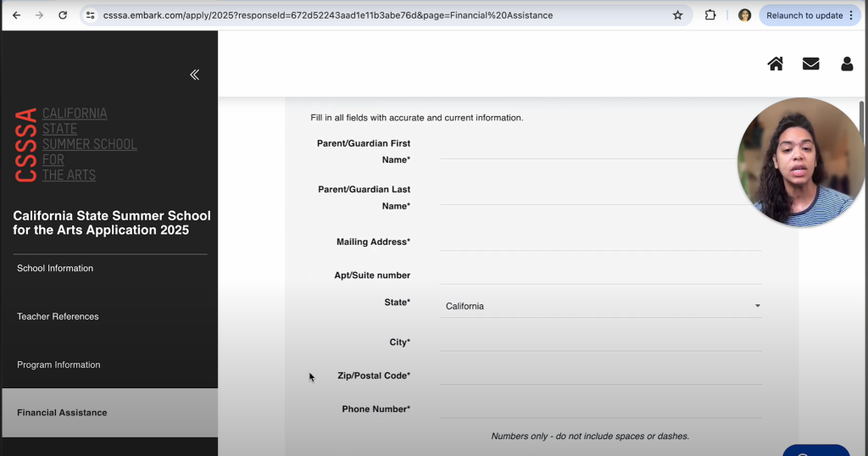The width and height of the screenshot is (868, 456).
Task: Select Financial Assistance in sidebar
Action: [x=62, y=413]
